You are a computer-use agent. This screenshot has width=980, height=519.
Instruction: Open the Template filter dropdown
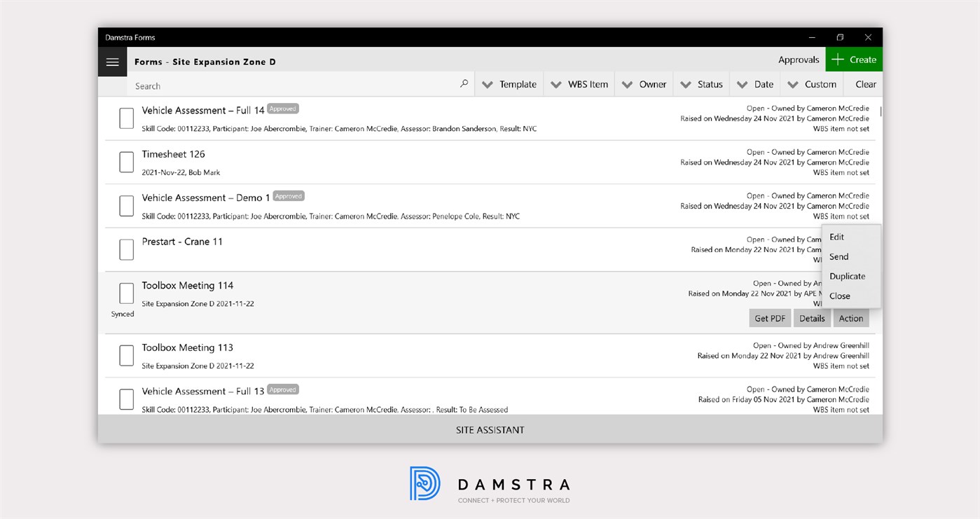509,83
